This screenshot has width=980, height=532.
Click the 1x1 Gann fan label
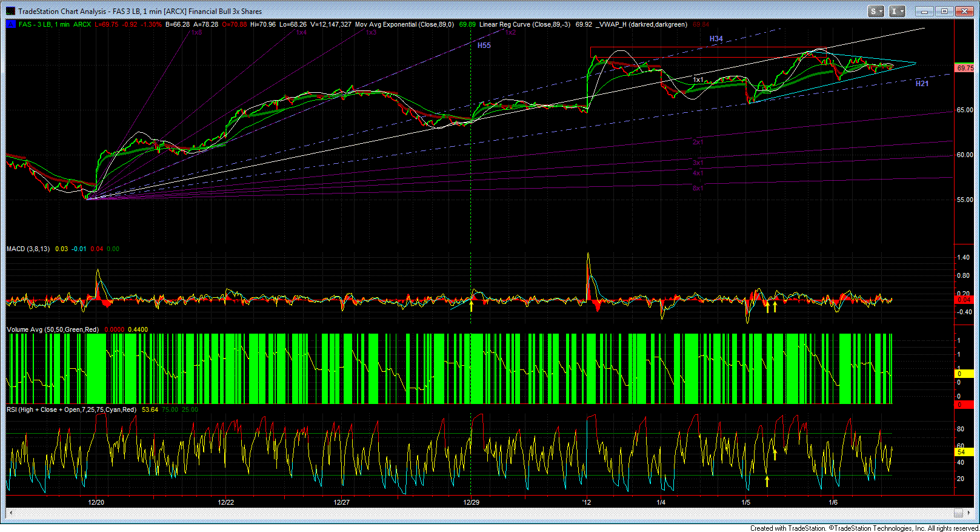[x=698, y=80]
